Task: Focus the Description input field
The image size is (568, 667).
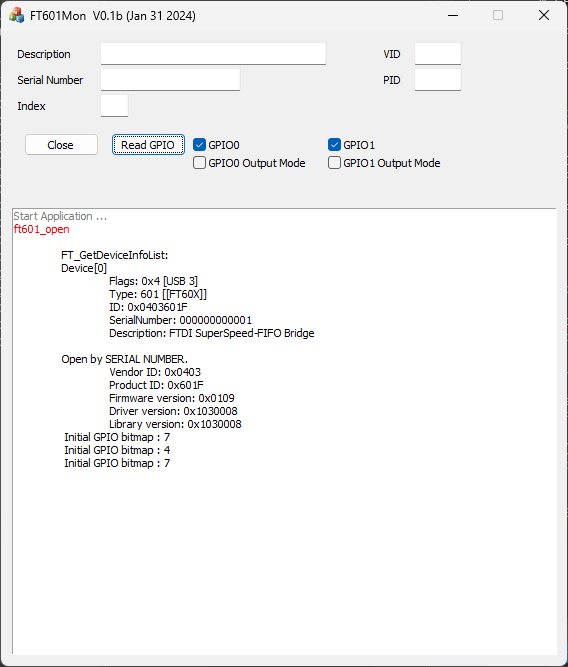Action: point(213,54)
